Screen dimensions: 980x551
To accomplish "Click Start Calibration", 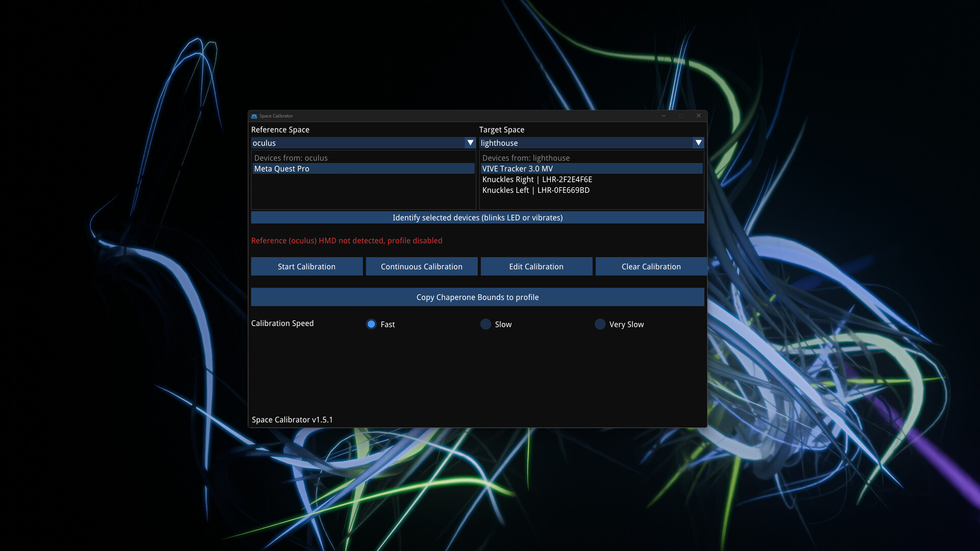I will 306,266.
